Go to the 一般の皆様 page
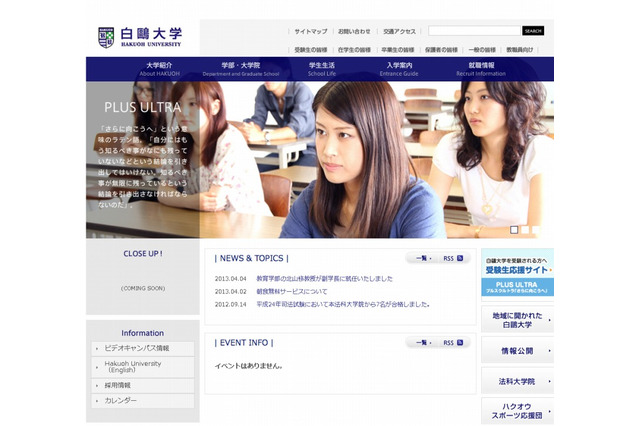Viewport: 640px width, 426px height. [482, 50]
